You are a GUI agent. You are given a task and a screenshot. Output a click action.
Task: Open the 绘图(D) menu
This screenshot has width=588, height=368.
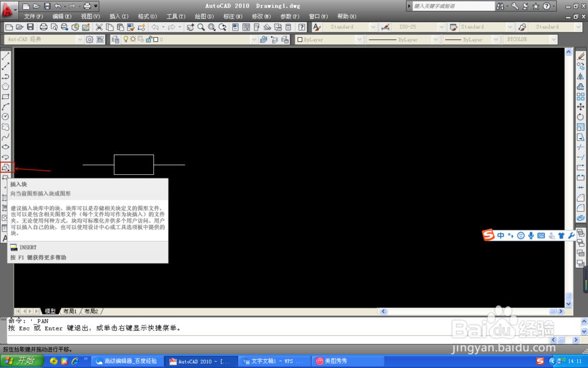[x=205, y=16]
